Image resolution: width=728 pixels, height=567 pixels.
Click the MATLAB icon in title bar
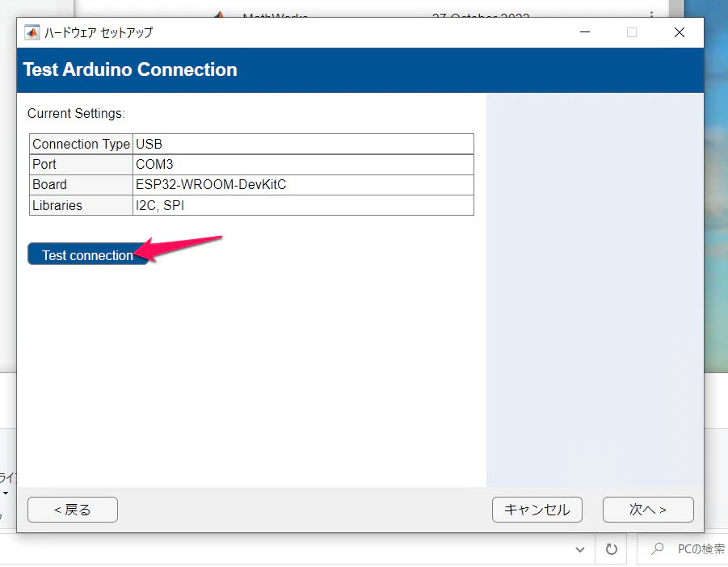[32, 32]
